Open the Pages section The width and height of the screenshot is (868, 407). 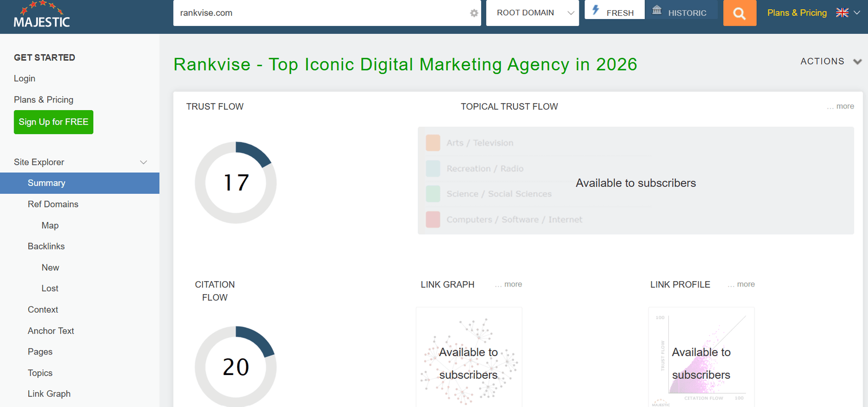(x=40, y=352)
